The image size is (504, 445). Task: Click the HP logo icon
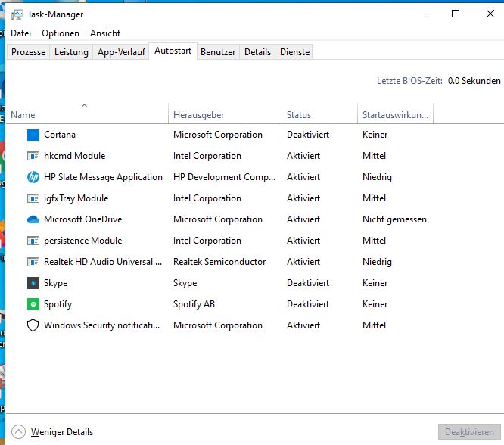33,177
